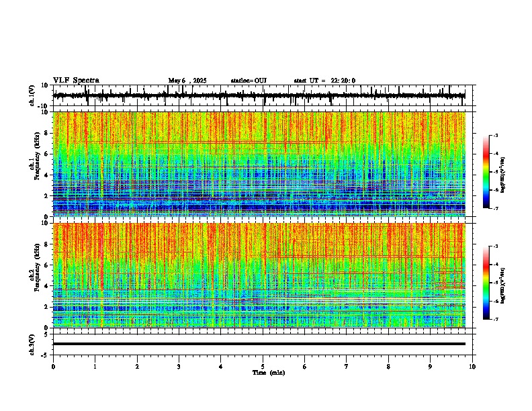Click the "-3" label on ch.1 color bar
This screenshot has height=411, width=532.
[495, 136]
